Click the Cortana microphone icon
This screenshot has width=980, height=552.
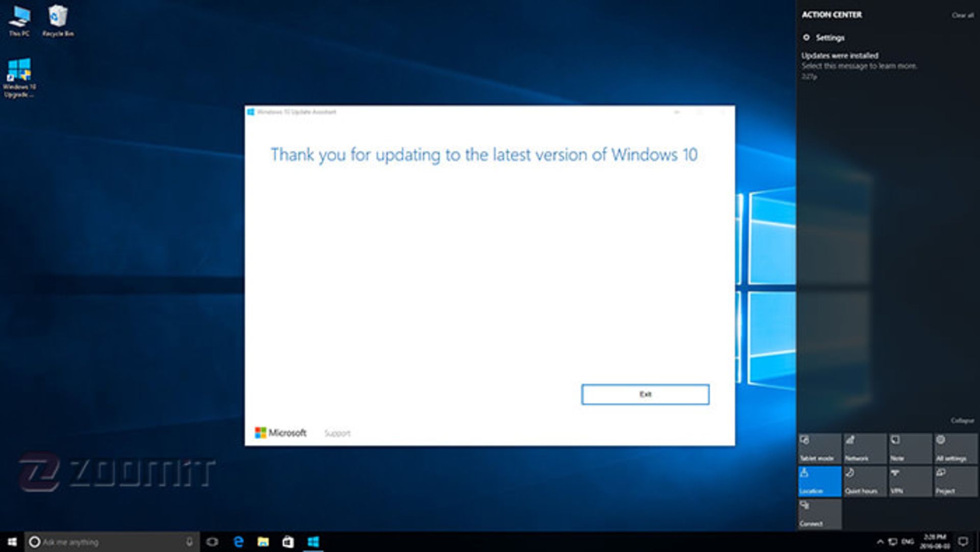coord(189,542)
